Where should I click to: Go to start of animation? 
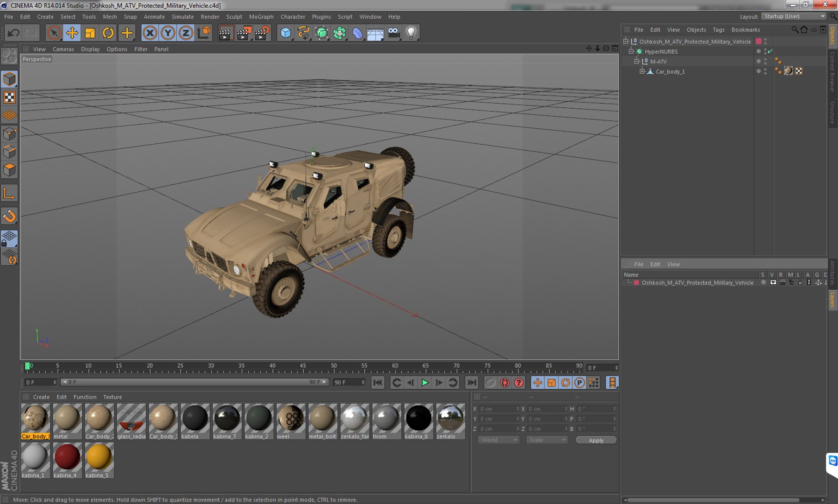click(x=378, y=383)
